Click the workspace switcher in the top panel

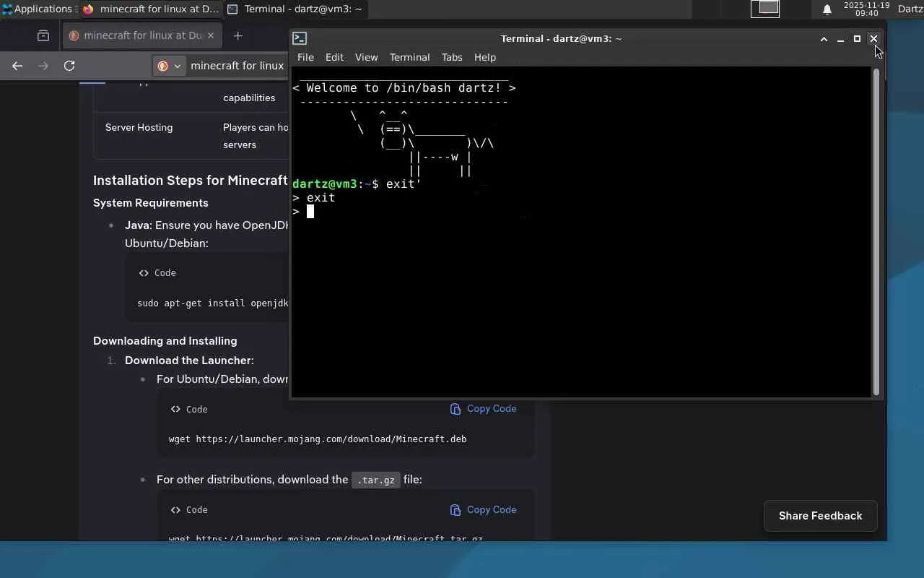coord(765,9)
